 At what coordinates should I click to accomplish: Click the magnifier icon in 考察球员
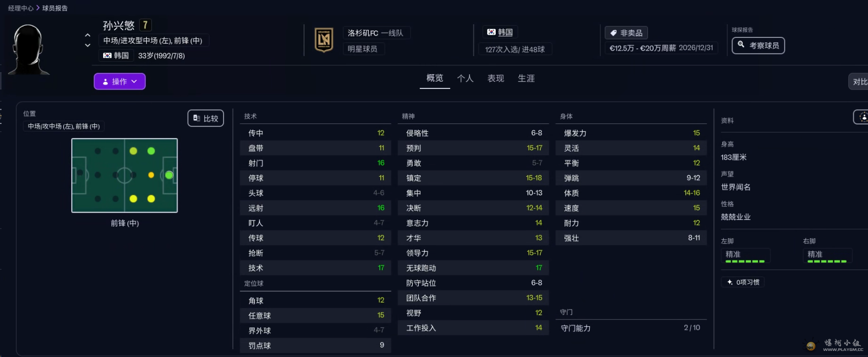(741, 45)
